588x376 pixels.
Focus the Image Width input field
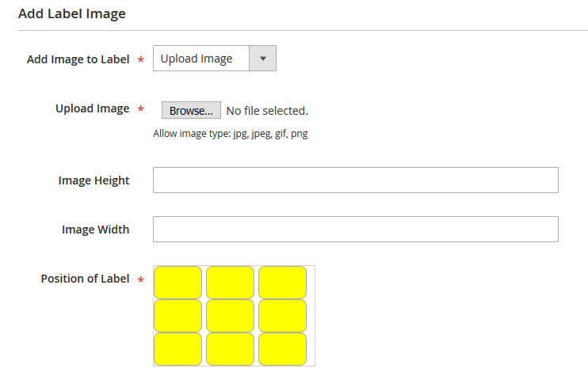tap(355, 230)
